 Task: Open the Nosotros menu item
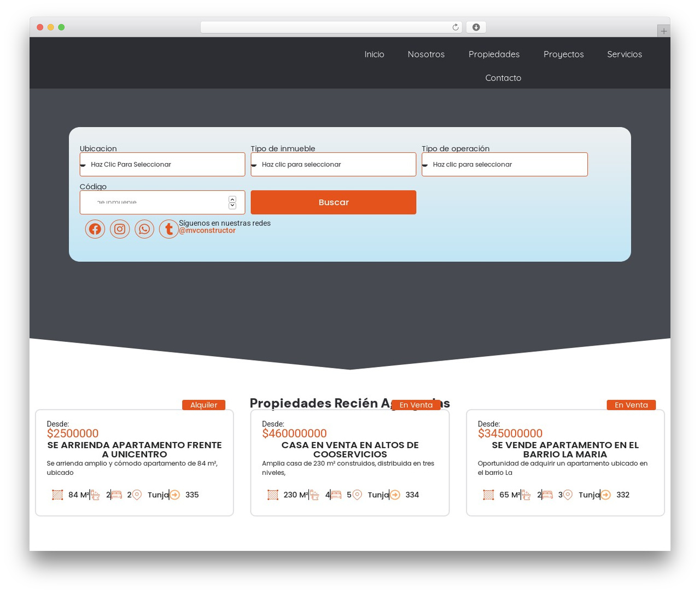click(426, 54)
